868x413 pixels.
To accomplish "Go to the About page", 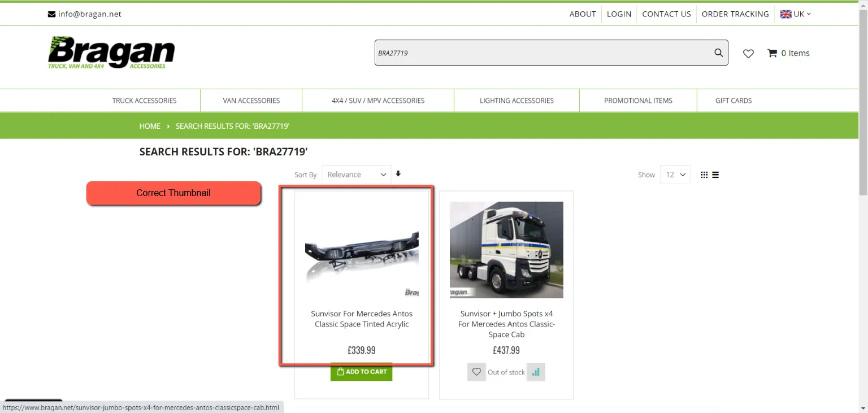I will (583, 14).
